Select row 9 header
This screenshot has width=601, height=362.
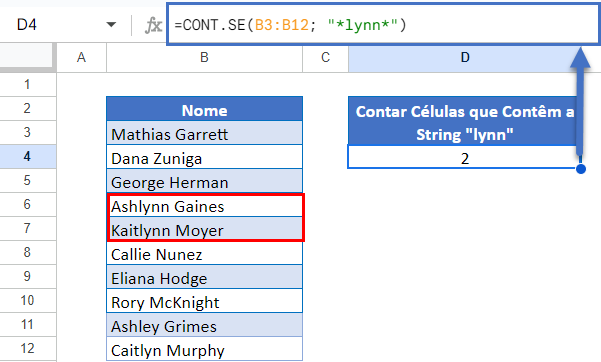(28, 276)
